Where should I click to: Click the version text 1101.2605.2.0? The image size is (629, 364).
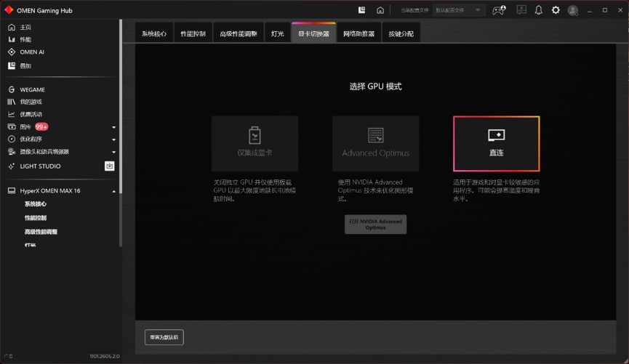[104, 356]
